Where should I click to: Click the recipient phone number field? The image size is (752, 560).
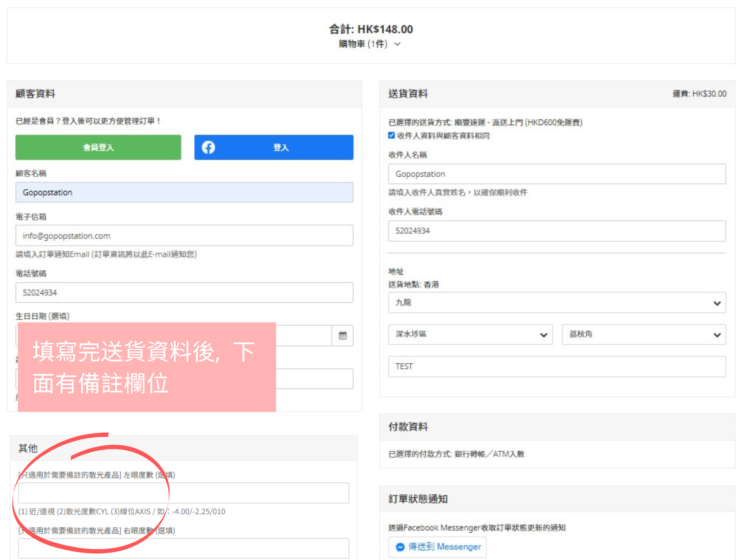point(556,231)
